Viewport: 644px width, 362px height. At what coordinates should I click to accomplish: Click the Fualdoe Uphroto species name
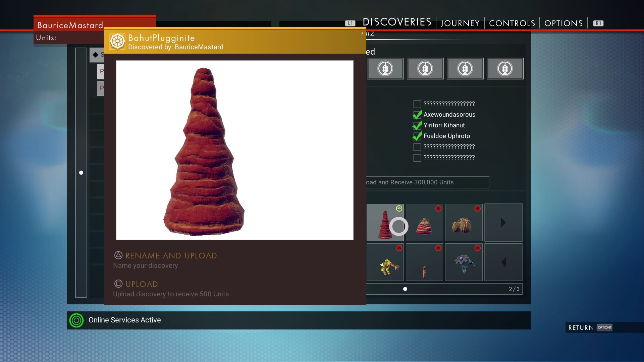pyautogui.click(x=447, y=136)
